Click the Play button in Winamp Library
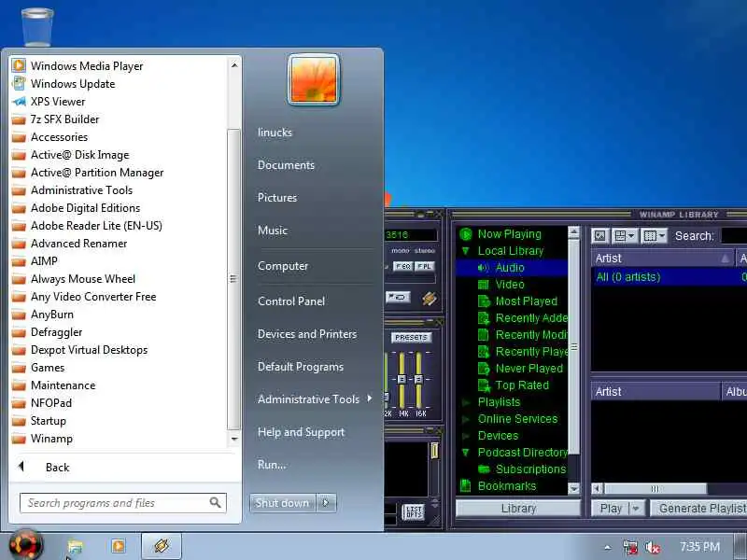747x560 pixels. 611,509
